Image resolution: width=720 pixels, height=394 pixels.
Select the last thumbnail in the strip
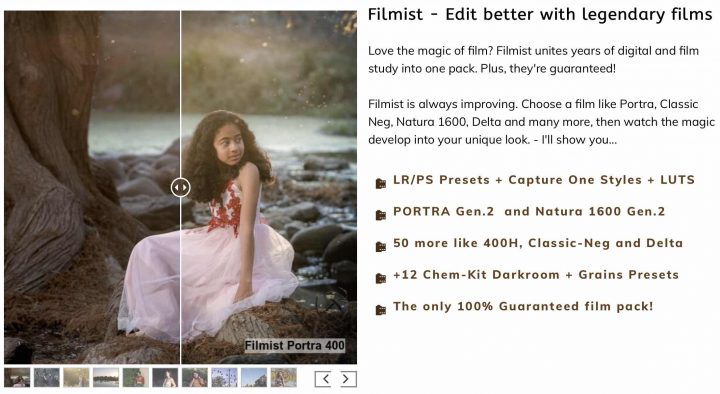point(284,377)
